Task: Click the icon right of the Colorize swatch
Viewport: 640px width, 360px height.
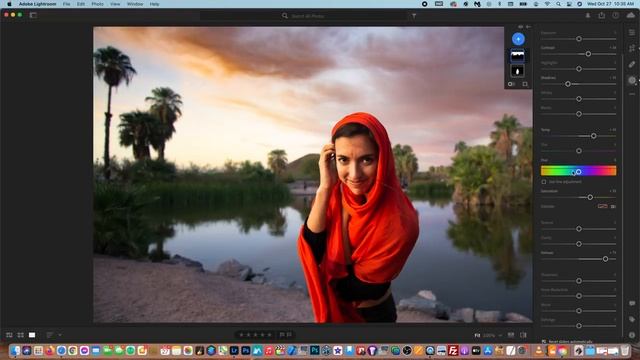Action: (x=613, y=207)
